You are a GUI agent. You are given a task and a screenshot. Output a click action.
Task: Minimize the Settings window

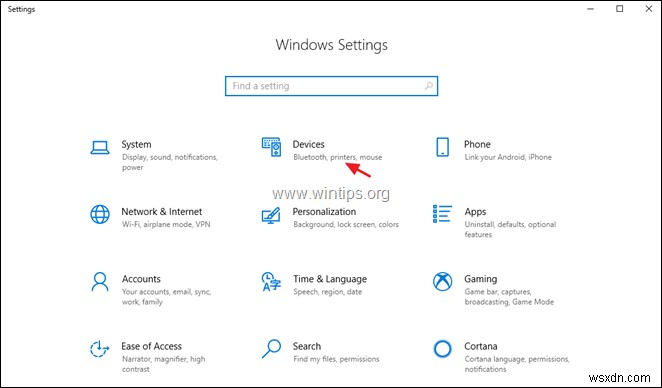coord(591,9)
